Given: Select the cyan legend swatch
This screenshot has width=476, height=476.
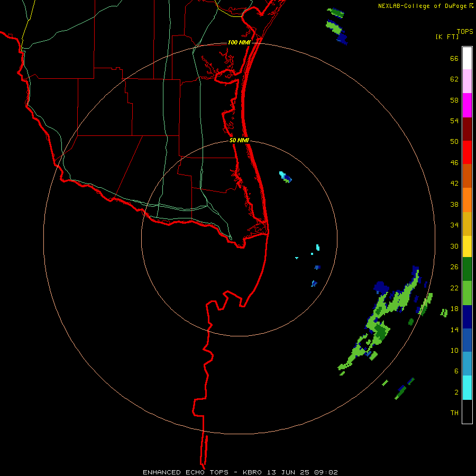Looking at the screenshot, I should point(467,388).
